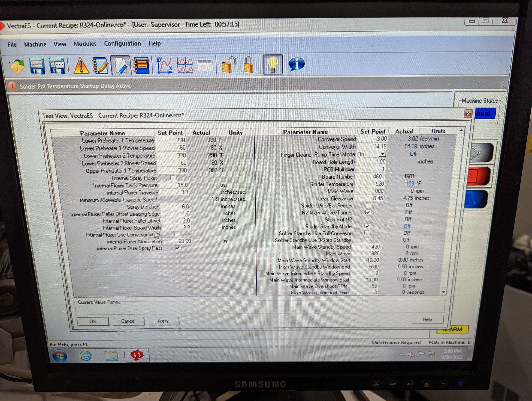
Task: Open the line graph chart icon
Action: (164, 65)
